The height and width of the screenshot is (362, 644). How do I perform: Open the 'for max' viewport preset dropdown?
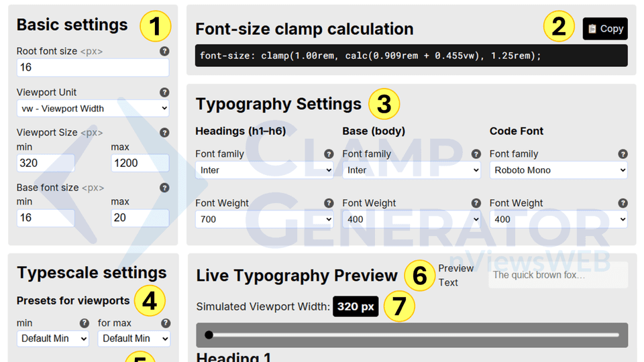coord(134,339)
